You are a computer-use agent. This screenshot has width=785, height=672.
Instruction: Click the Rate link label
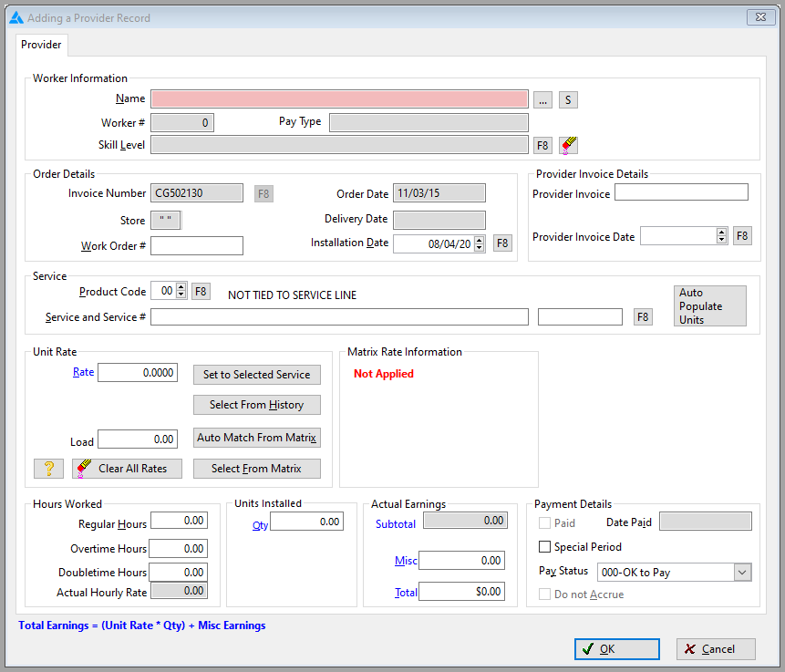click(84, 372)
